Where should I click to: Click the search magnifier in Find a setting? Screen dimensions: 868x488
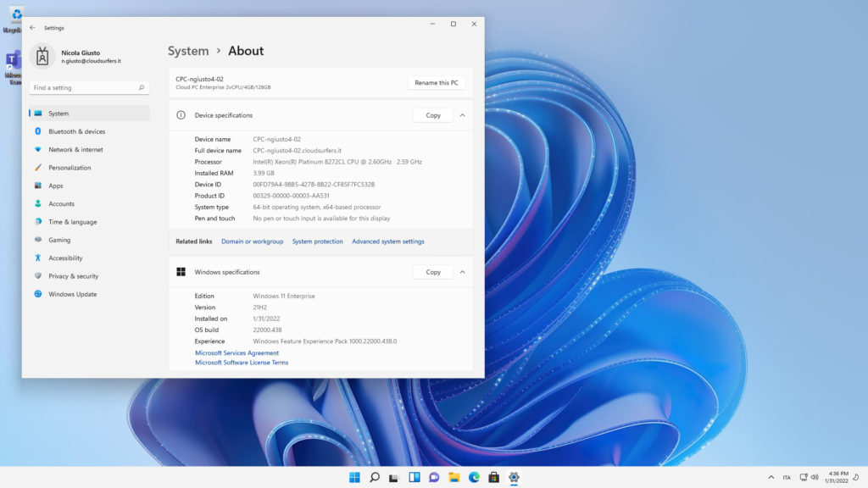click(142, 87)
